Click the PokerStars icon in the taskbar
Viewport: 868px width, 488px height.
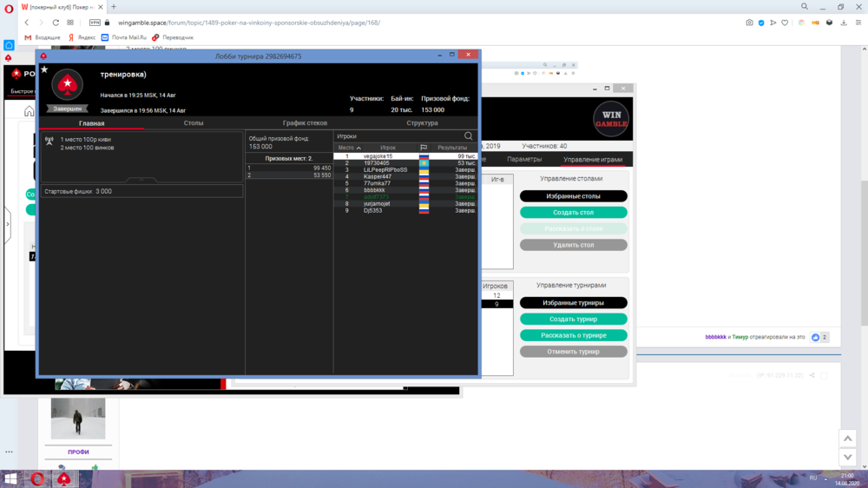[x=64, y=479]
